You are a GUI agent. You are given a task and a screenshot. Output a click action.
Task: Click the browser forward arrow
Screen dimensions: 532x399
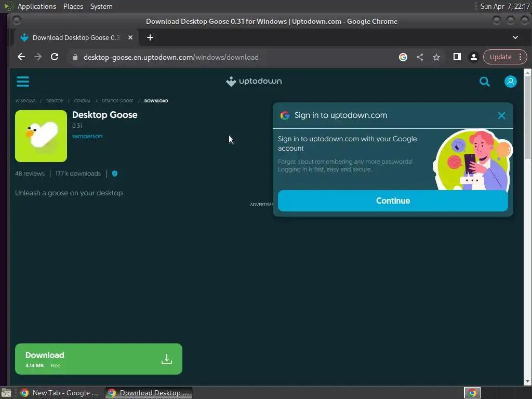[37, 57]
